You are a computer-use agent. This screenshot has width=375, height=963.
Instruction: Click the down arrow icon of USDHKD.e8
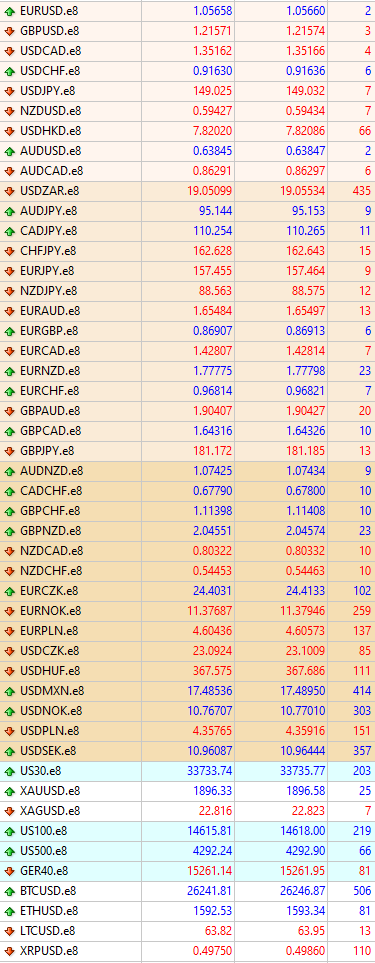tap(9, 131)
